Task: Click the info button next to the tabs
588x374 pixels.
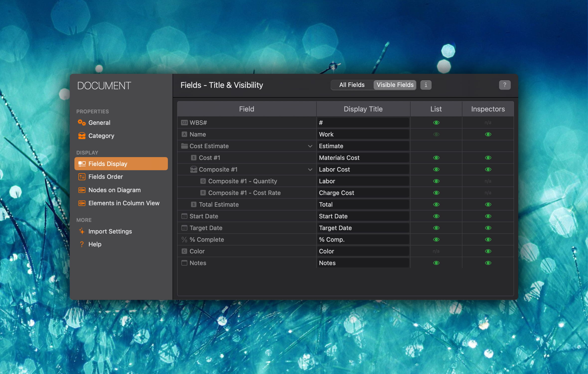Action: coord(426,85)
